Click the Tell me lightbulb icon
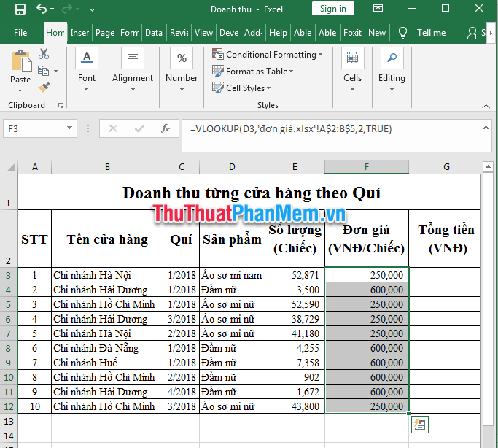498x448 pixels. tap(402, 33)
